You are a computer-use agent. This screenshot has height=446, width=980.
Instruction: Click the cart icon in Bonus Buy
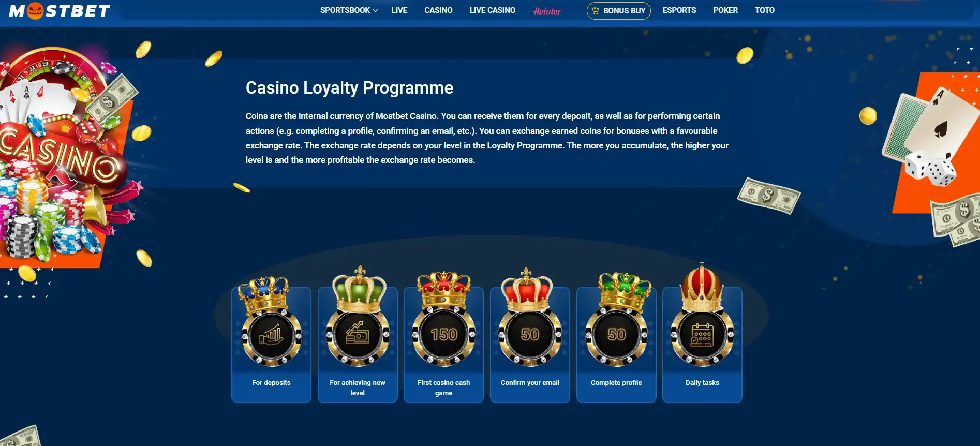(x=595, y=10)
